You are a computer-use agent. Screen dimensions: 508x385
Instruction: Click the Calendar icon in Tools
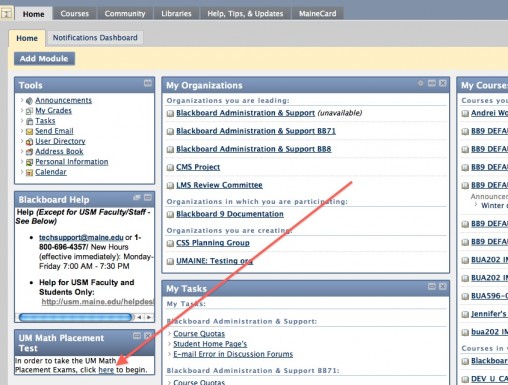(29, 172)
